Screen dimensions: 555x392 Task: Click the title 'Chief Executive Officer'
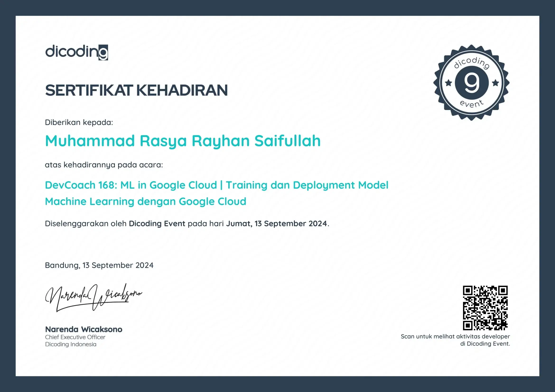pos(75,337)
